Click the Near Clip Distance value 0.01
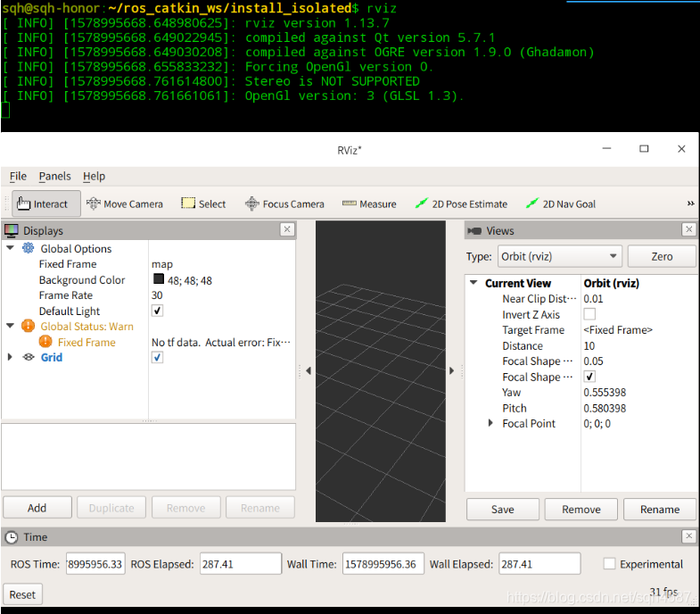Viewport: 700px width, 614px height. [593, 298]
